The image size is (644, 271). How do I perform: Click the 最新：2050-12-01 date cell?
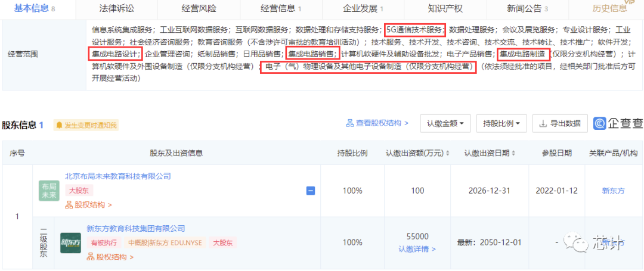click(x=490, y=242)
